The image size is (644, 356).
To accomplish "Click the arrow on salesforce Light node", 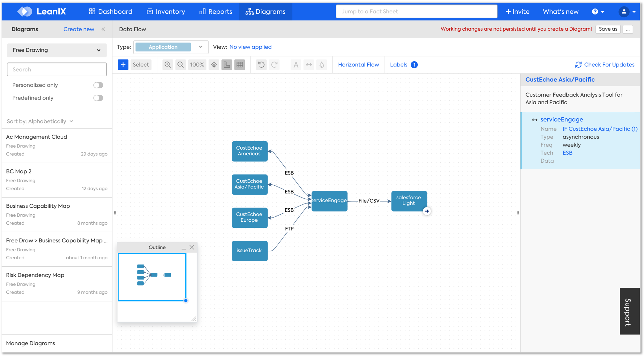I will click(x=427, y=211).
